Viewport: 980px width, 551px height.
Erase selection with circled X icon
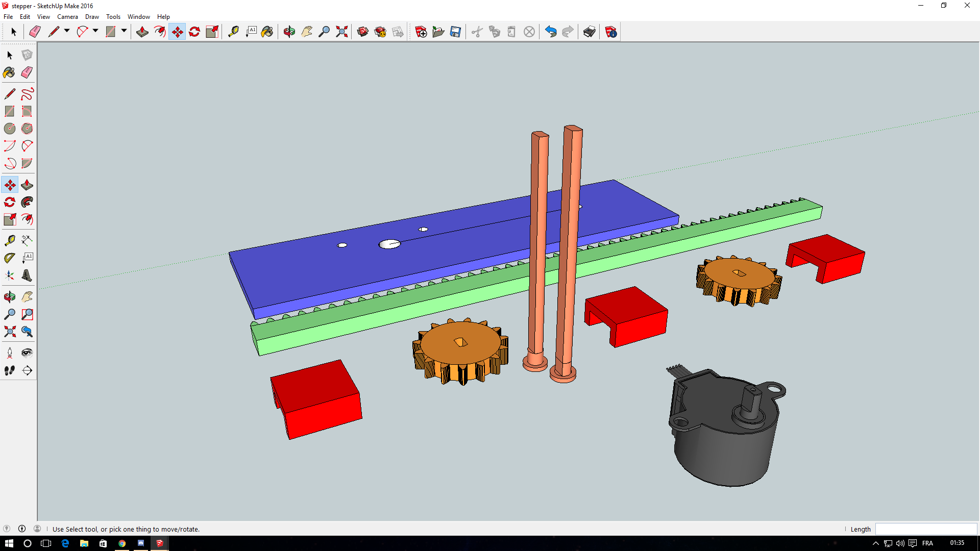click(x=529, y=32)
